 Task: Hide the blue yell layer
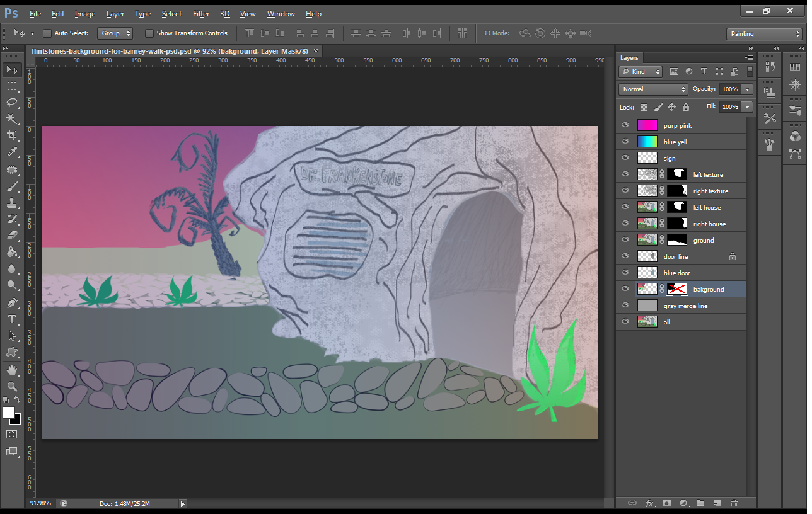(625, 142)
